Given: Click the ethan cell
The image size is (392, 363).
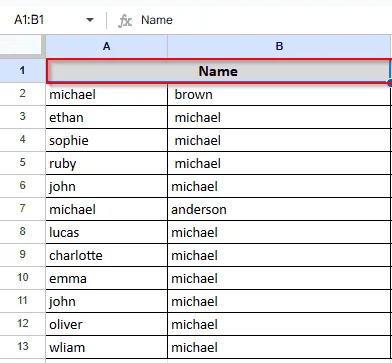Looking at the screenshot, I should click(x=106, y=117).
